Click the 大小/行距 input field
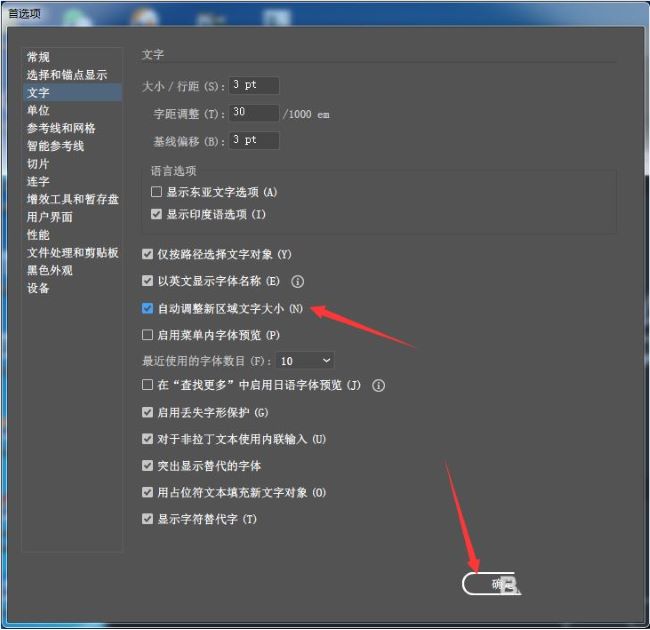 (x=254, y=86)
